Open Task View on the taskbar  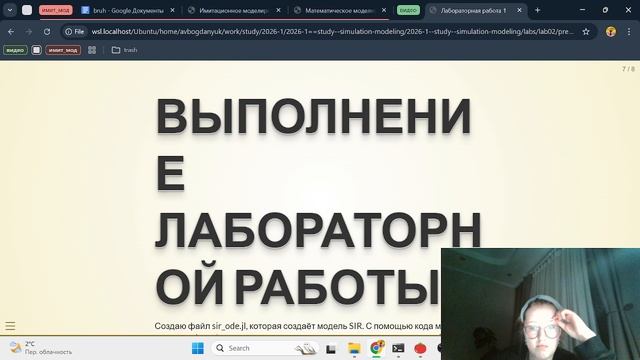coord(331,349)
